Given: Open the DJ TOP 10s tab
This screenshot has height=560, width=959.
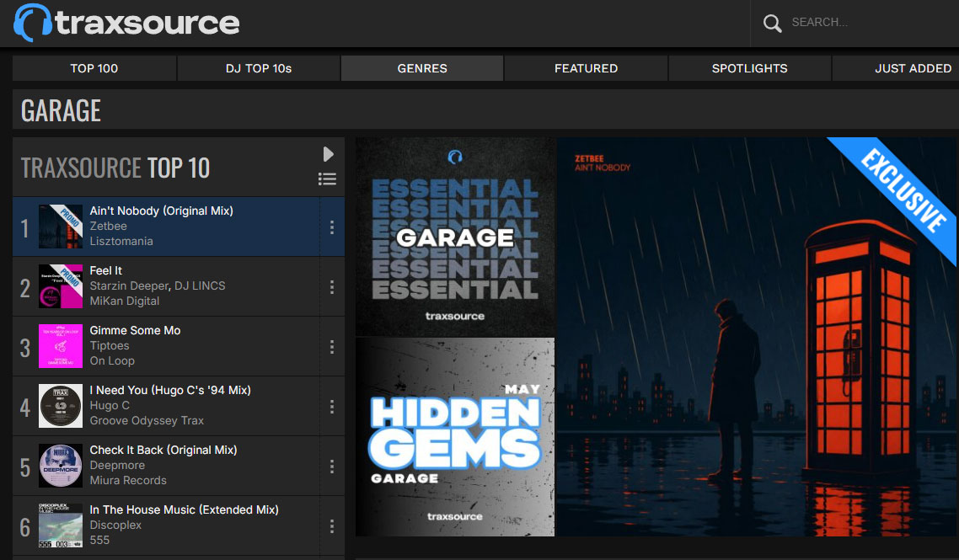Looking at the screenshot, I should tap(259, 68).
